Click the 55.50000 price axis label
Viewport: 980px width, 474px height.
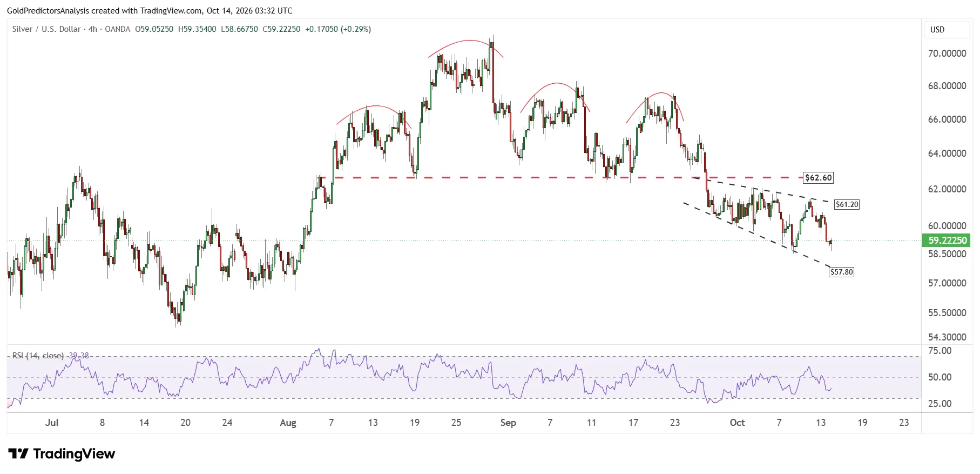pos(947,313)
